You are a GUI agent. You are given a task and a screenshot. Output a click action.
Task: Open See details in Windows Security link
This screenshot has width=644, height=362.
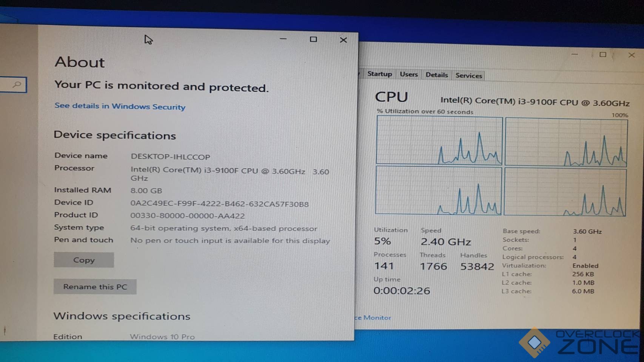tap(120, 106)
